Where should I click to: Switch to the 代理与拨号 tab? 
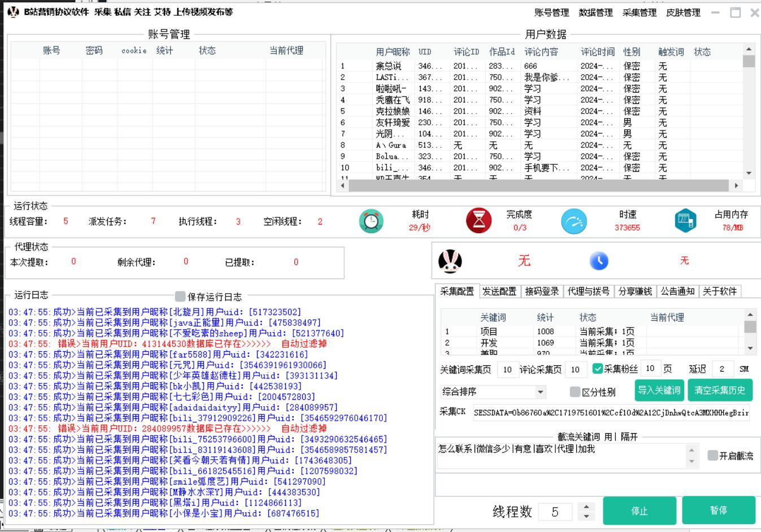point(588,291)
